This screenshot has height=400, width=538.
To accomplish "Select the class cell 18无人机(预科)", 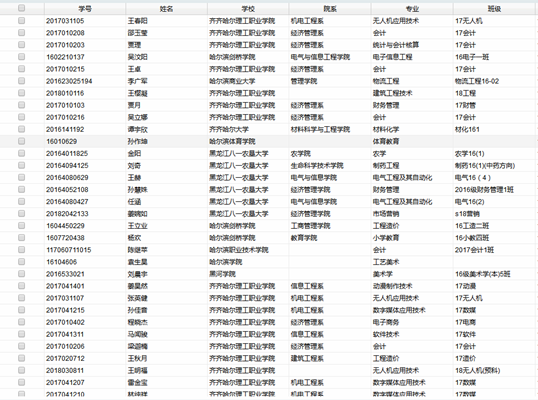I will pyautogui.click(x=477, y=370).
